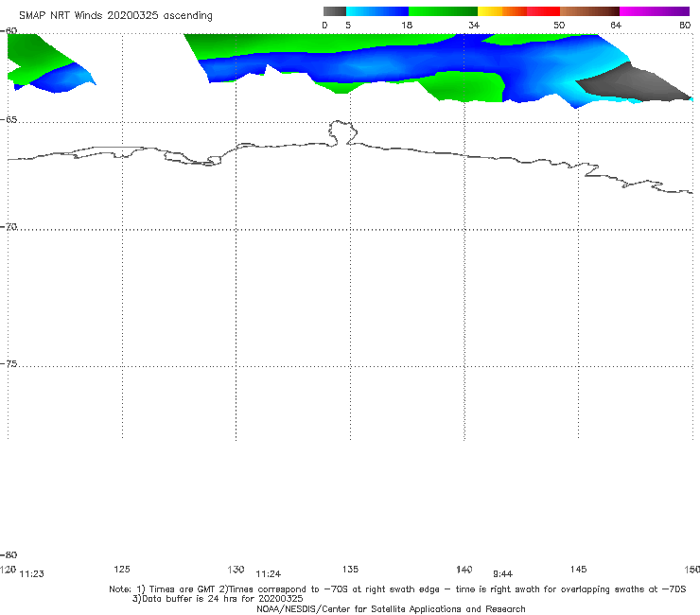Click the colorbar label '18'
The image size is (700, 615).
pyautogui.click(x=407, y=25)
